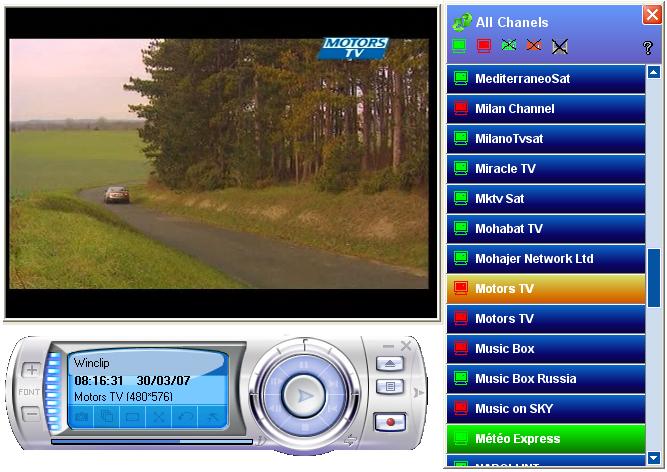Close the All Chanels panel

pos(652,15)
